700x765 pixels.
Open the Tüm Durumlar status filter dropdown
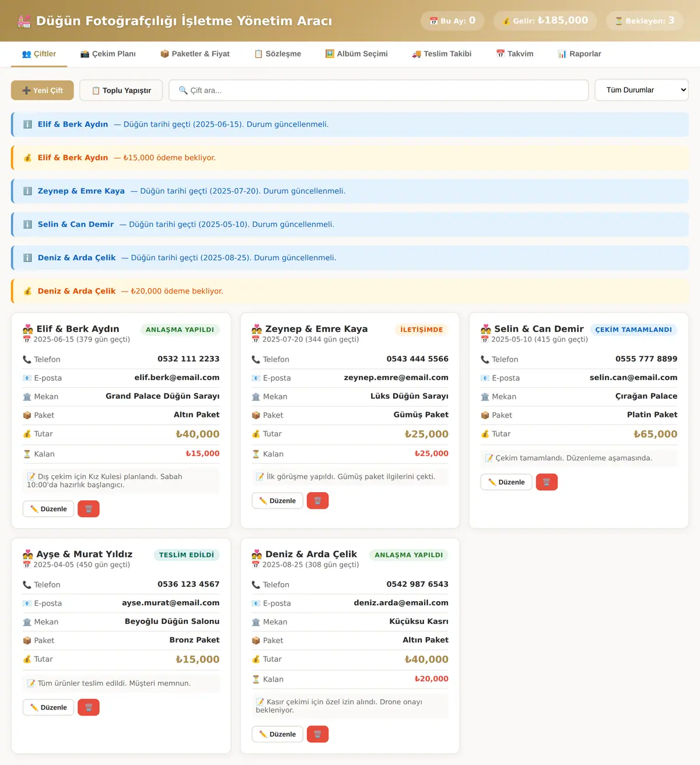pyautogui.click(x=642, y=90)
